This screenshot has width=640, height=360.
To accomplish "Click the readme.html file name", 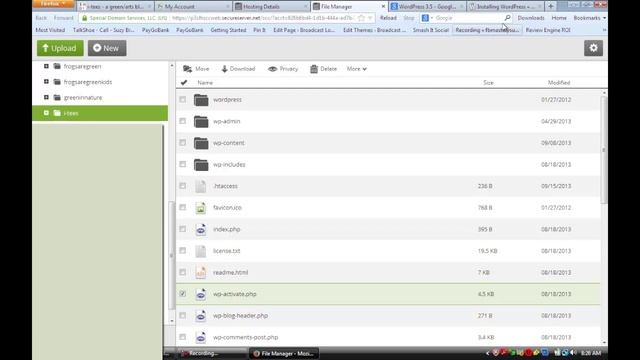I will pos(230,272).
